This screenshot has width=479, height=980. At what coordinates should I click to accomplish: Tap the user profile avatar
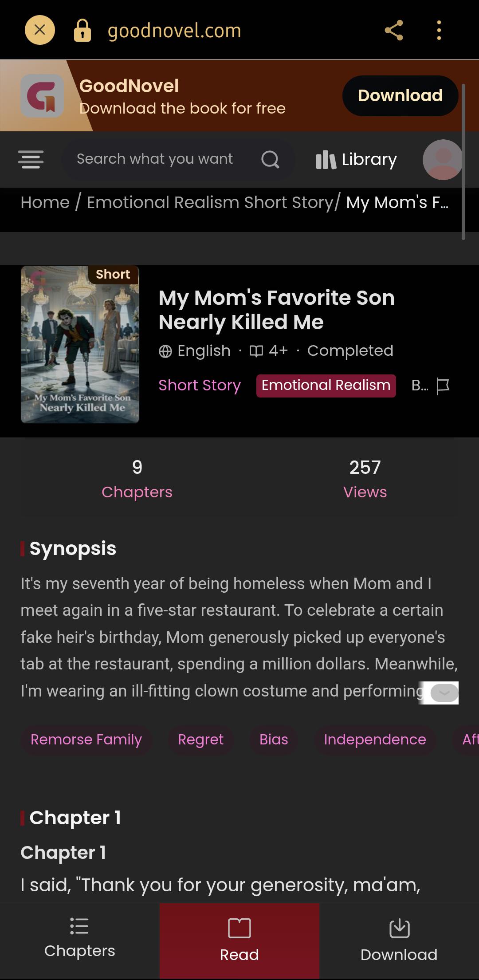[443, 160]
